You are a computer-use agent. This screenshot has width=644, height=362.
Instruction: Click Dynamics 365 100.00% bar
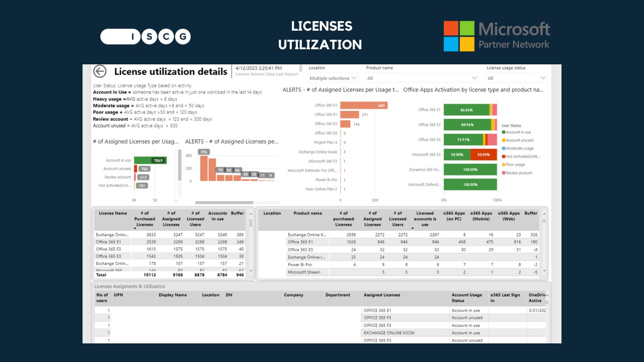[470, 169]
